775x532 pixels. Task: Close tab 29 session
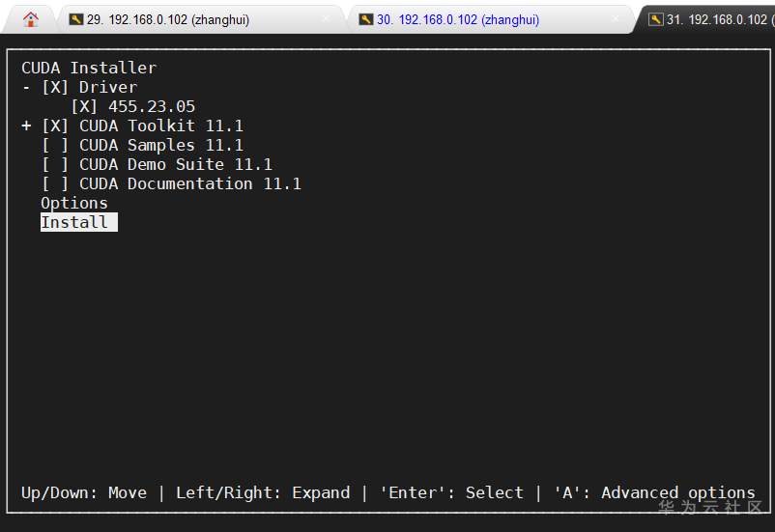click(326, 19)
